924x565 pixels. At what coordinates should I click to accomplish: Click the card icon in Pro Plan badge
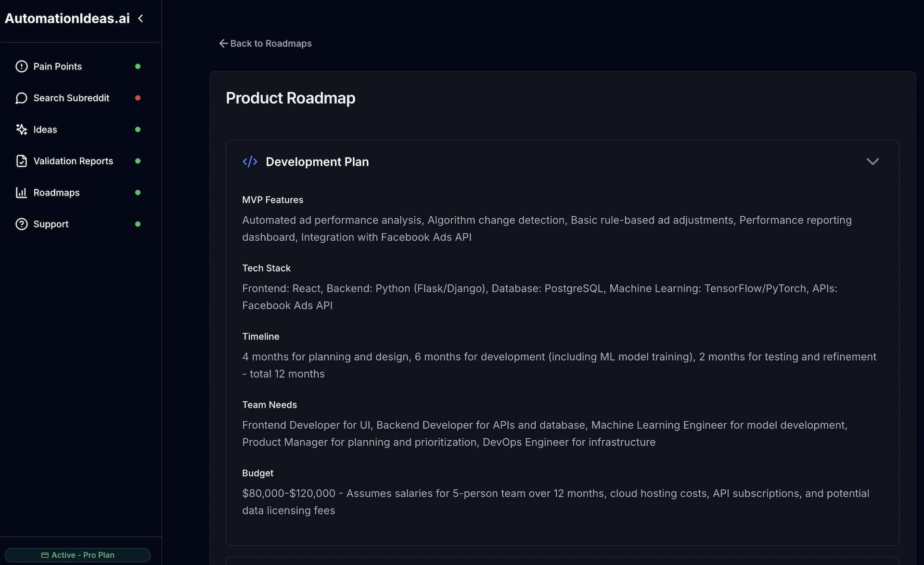(45, 555)
